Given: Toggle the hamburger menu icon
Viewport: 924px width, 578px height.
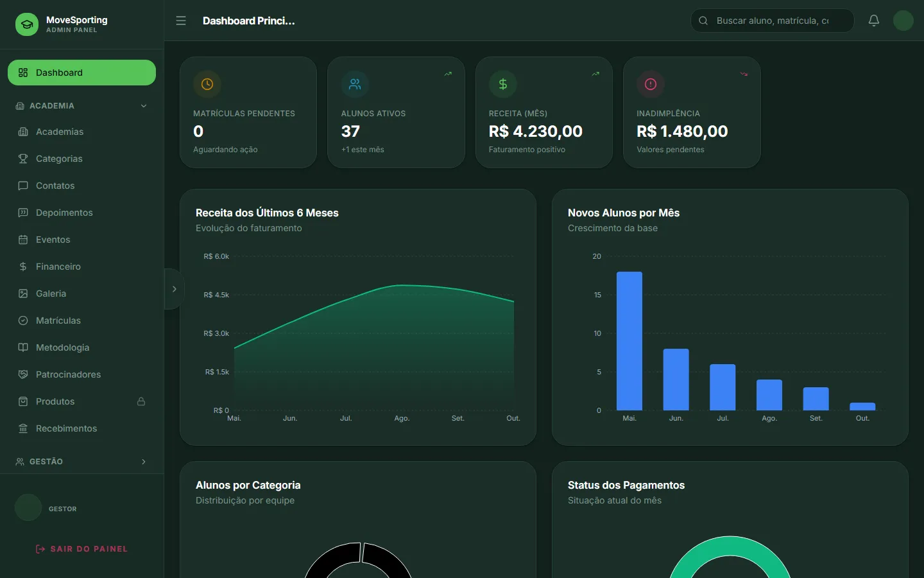Looking at the screenshot, I should (x=181, y=21).
